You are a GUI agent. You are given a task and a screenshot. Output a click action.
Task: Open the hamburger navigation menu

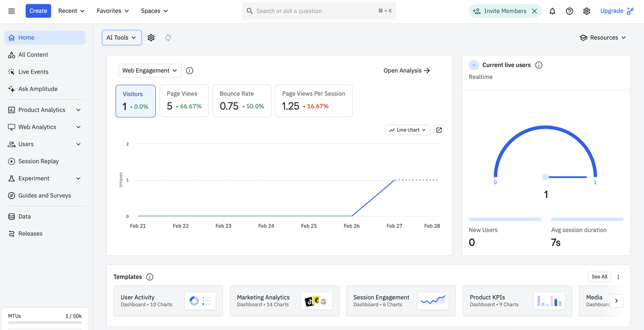pos(12,11)
